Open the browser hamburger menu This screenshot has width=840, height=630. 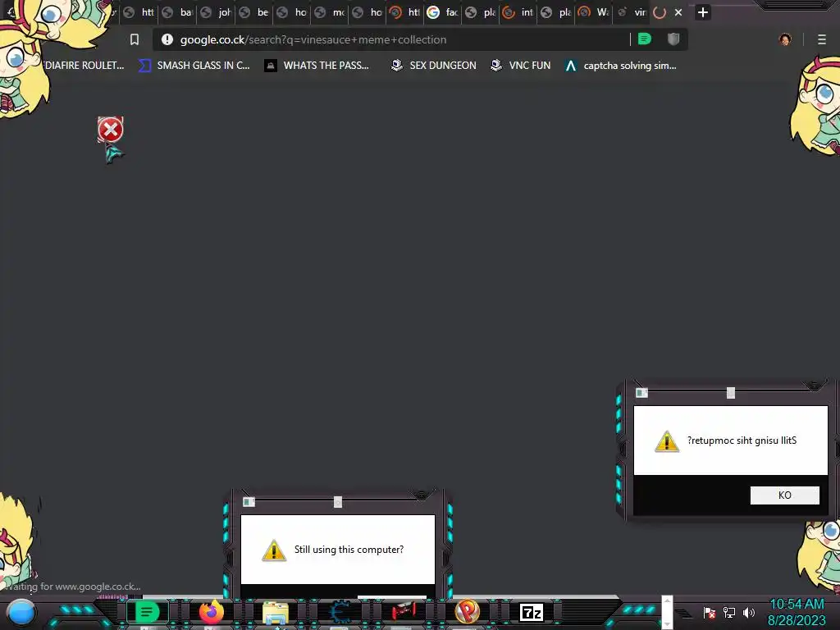click(x=822, y=39)
